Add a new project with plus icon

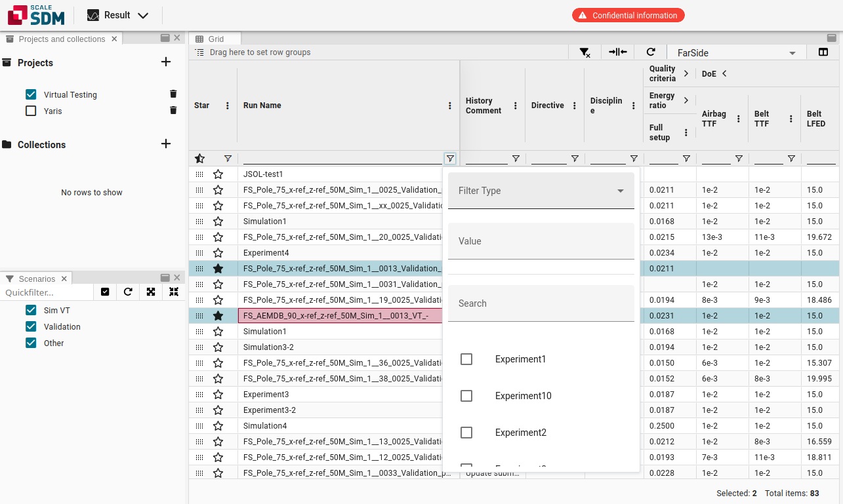click(166, 62)
